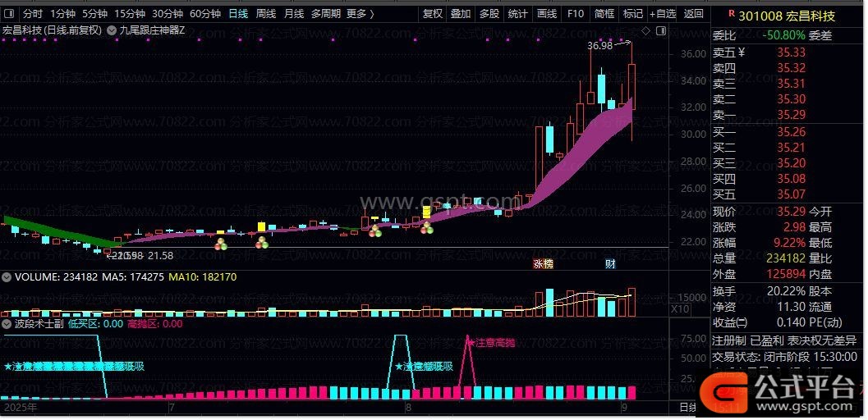Expand the 九尾跟庄神器Z indicator menu
This screenshot has height=420, width=868.
[113, 30]
